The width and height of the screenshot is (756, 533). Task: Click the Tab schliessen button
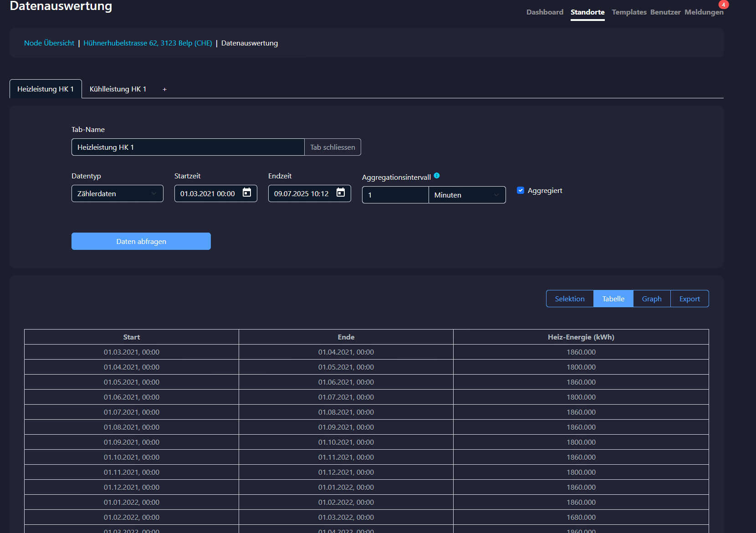(332, 147)
